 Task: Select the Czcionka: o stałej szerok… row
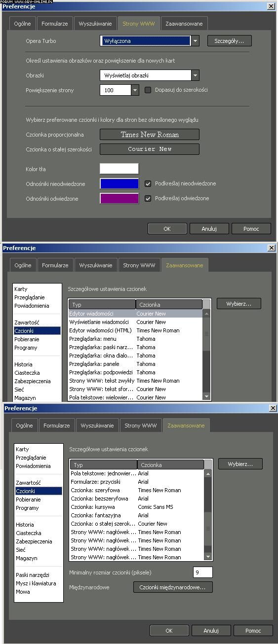[x=137, y=524]
